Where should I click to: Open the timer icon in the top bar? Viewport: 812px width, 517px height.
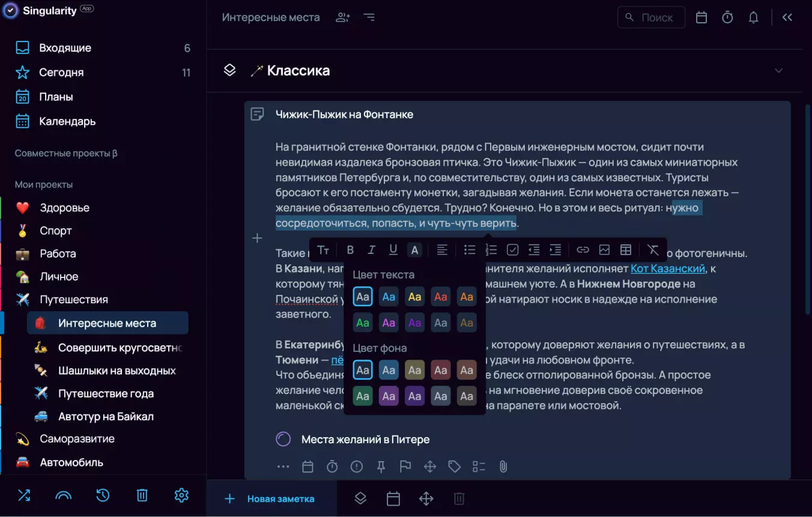pos(727,17)
